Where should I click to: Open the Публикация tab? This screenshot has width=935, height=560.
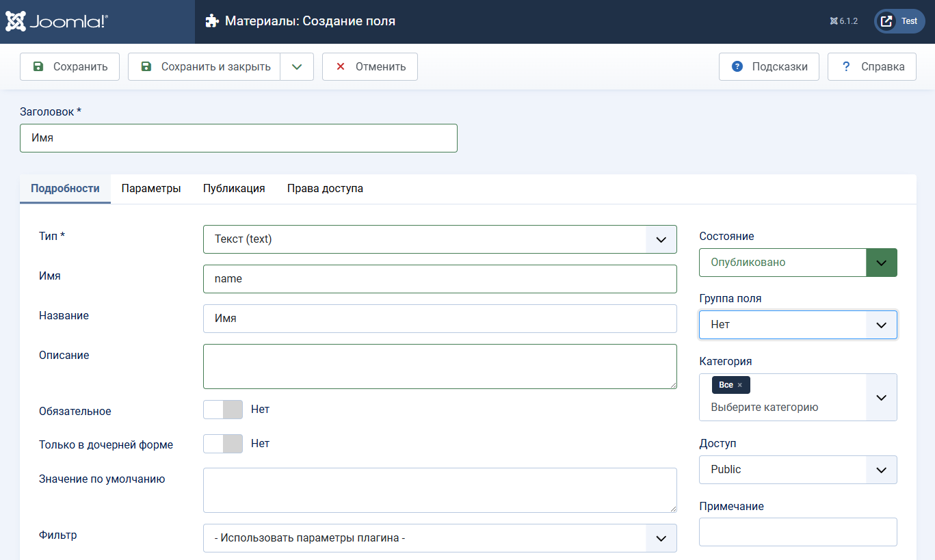tap(234, 189)
